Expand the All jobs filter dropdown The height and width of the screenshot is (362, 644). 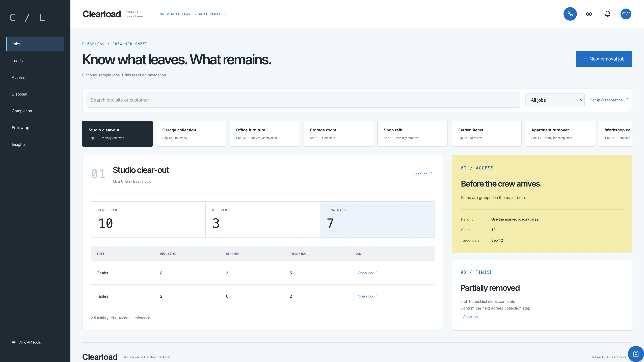click(x=555, y=100)
